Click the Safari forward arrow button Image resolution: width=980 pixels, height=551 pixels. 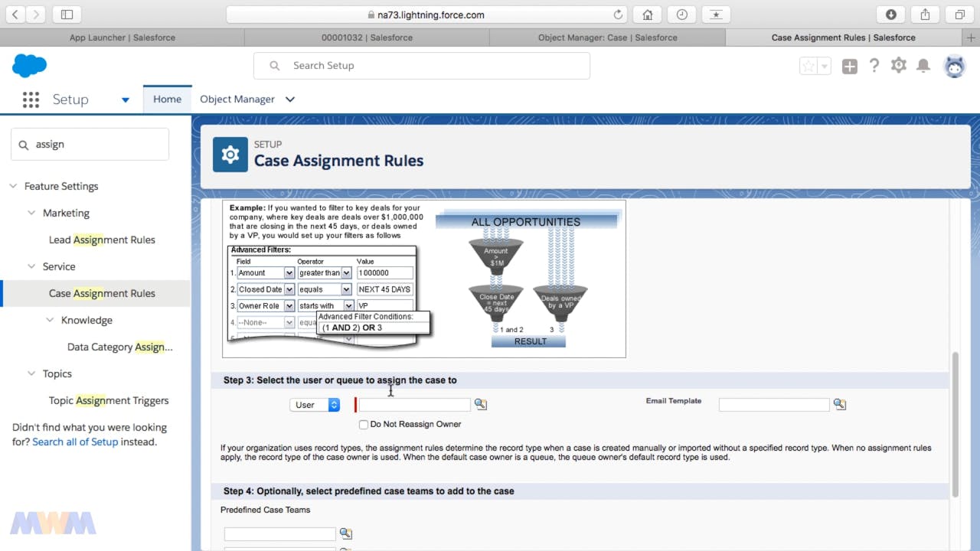pos(36,15)
